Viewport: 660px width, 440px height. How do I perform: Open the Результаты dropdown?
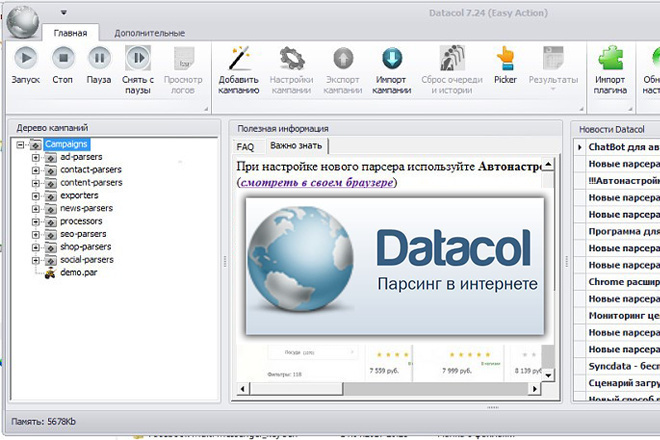tap(553, 67)
